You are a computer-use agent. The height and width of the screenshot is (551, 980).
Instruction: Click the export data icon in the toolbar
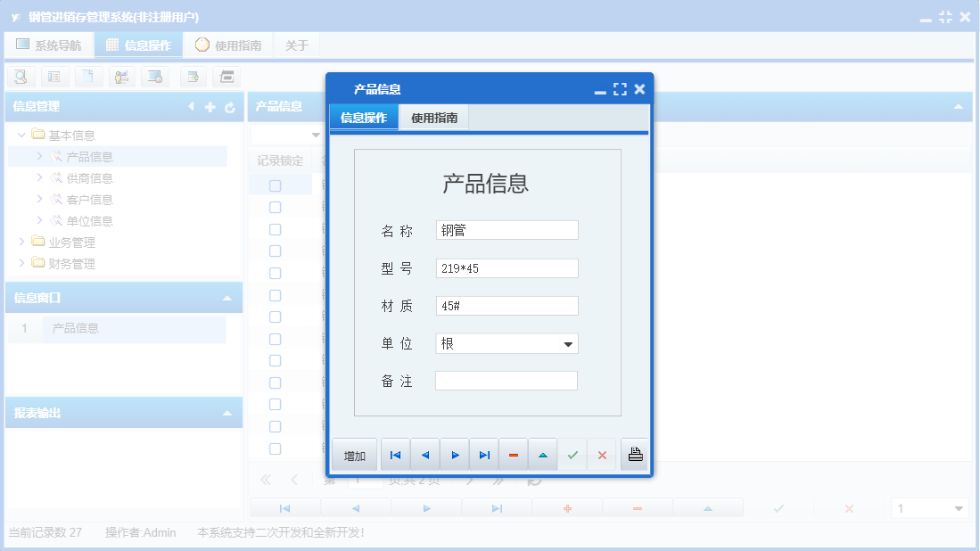click(x=193, y=77)
